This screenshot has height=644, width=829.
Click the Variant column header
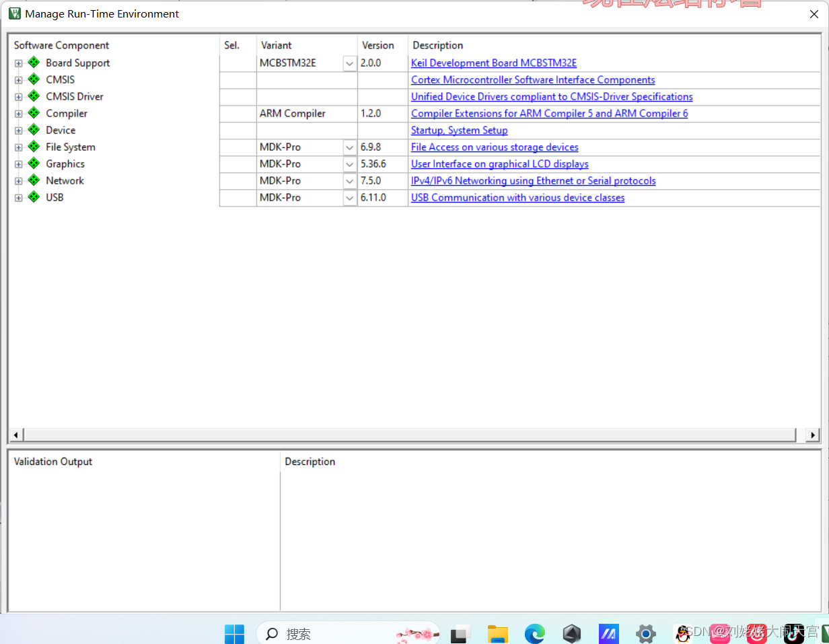[277, 45]
